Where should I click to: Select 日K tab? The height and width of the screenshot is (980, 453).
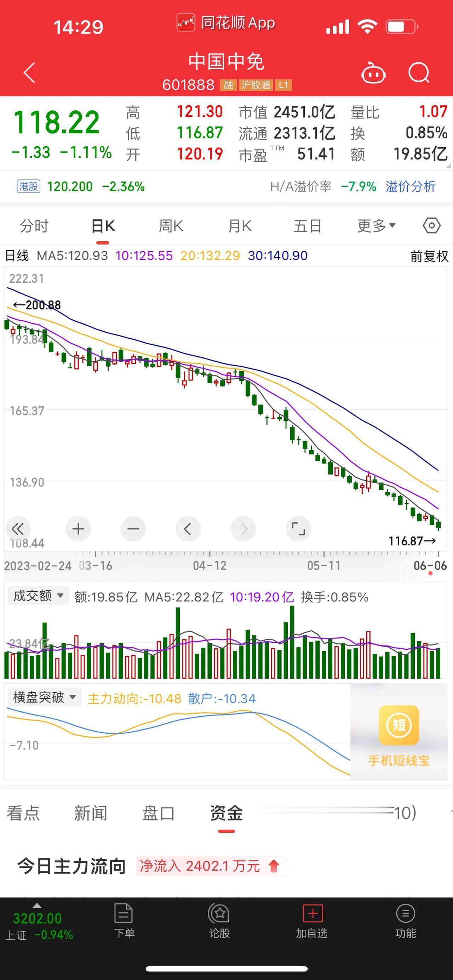(103, 226)
